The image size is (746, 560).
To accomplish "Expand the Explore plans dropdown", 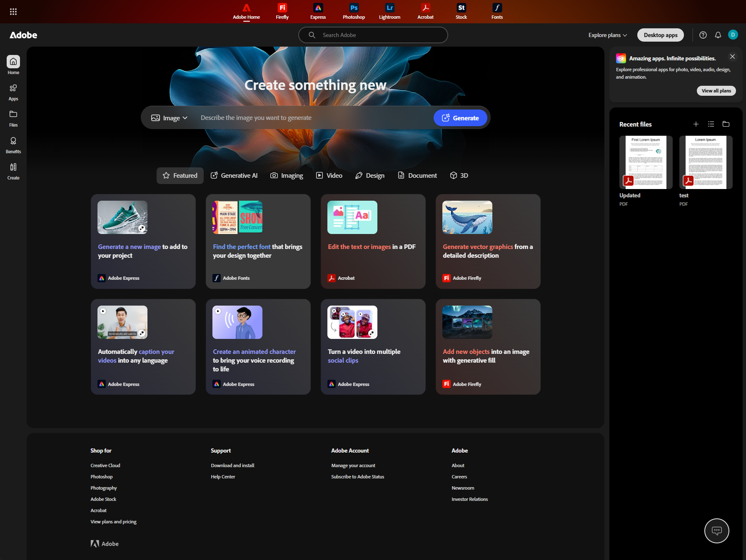I will 607,35.
